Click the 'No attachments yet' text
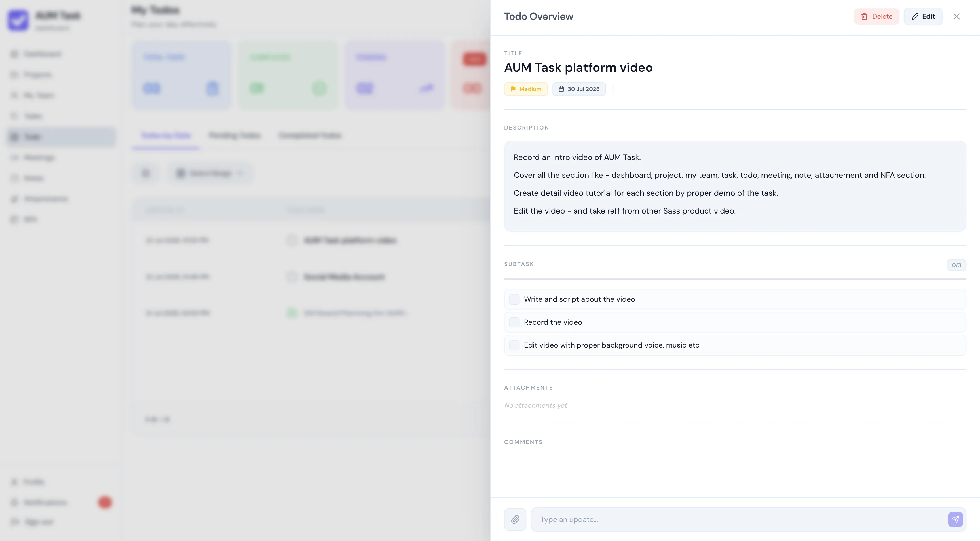The image size is (980, 541). (x=535, y=405)
